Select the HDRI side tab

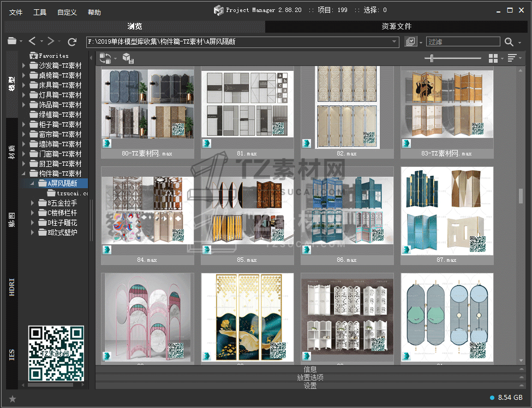point(12,287)
